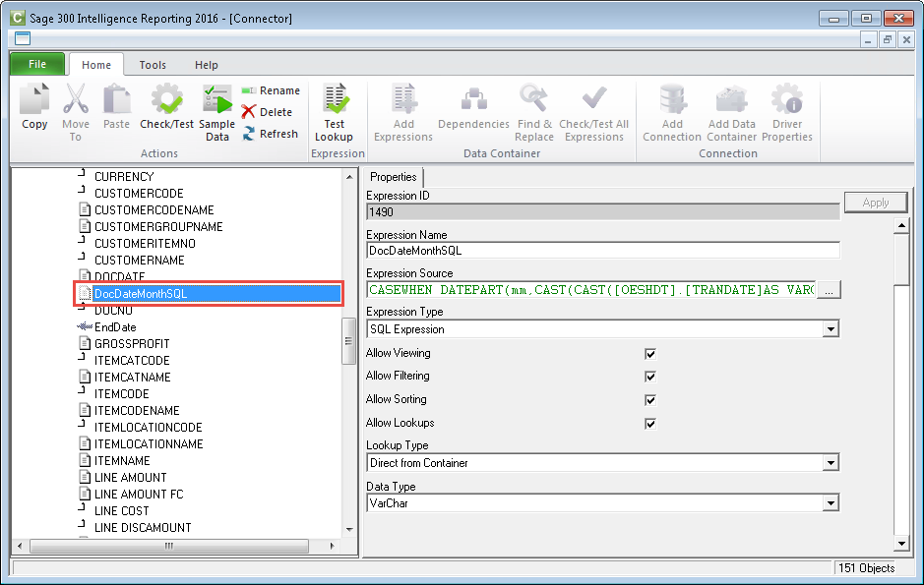The image size is (924, 585).
Task: Select the Properties tab
Action: (393, 177)
